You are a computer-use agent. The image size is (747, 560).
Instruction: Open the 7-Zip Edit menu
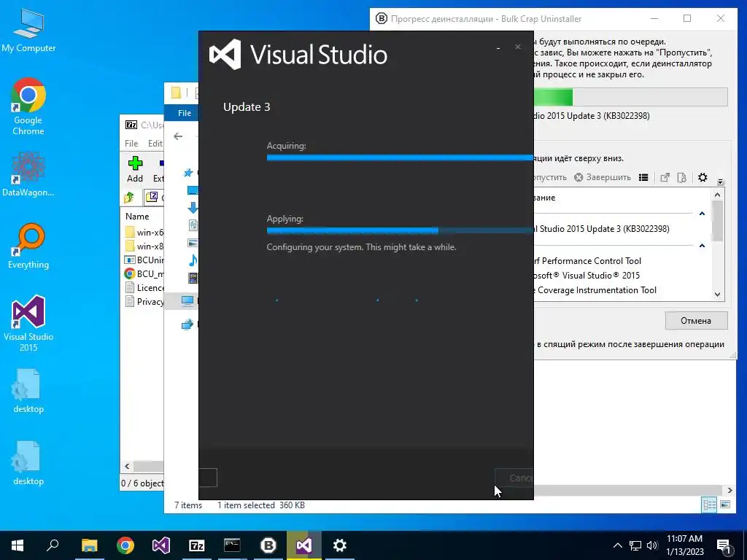(155, 144)
